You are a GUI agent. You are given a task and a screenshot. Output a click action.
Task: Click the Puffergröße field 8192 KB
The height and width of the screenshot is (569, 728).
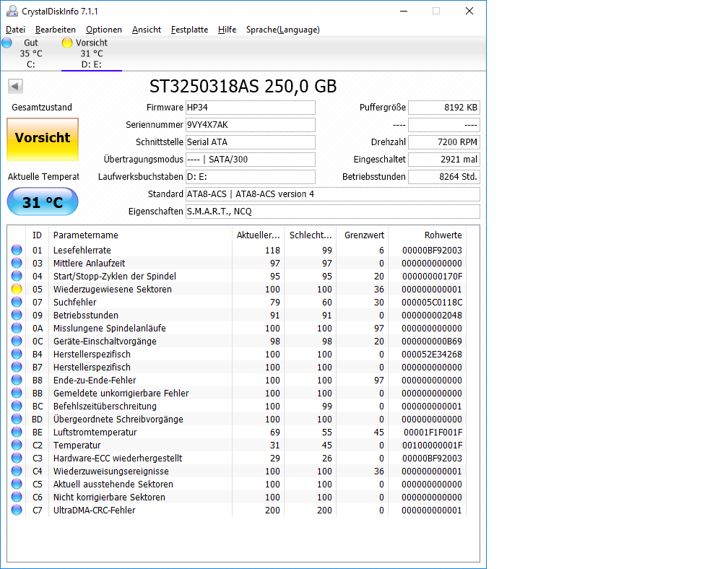(x=444, y=107)
